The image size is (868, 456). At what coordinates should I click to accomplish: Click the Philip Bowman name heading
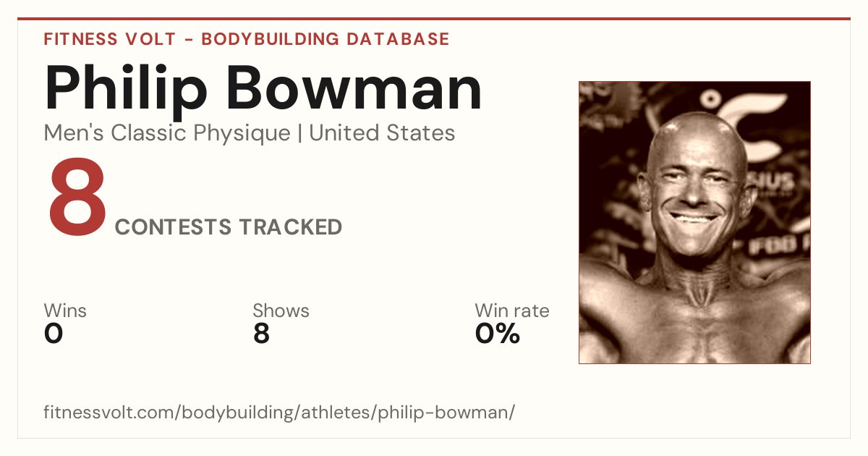[x=263, y=88]
